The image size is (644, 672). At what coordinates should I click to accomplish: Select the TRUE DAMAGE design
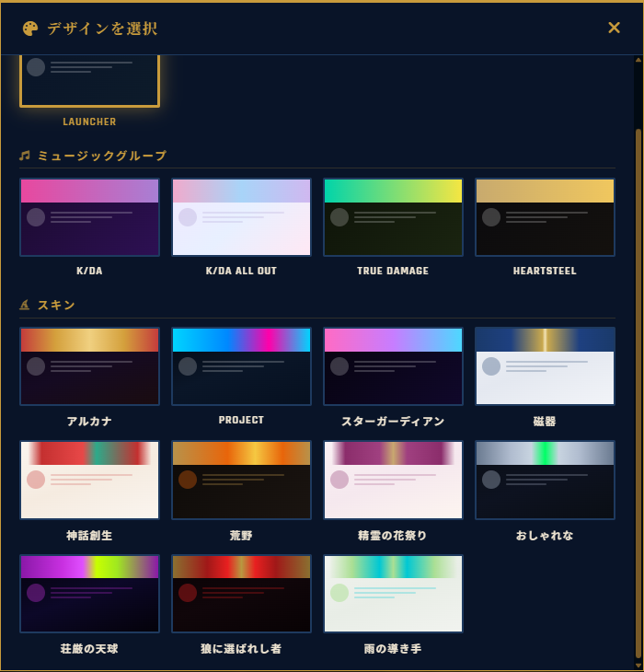[x=393, y=217]
